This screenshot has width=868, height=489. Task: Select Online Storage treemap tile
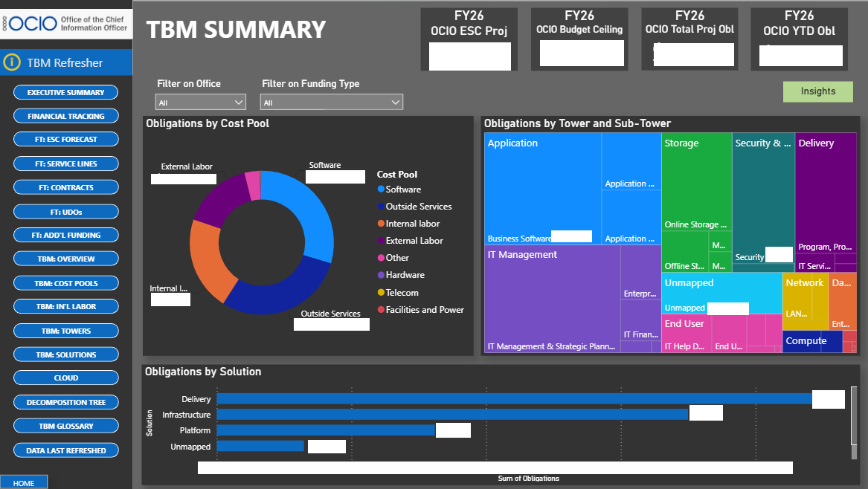tap(696, 181)
